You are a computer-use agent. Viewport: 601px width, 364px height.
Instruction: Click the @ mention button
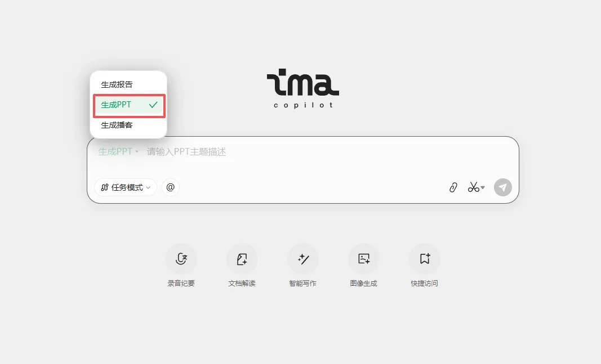point(171,187)
